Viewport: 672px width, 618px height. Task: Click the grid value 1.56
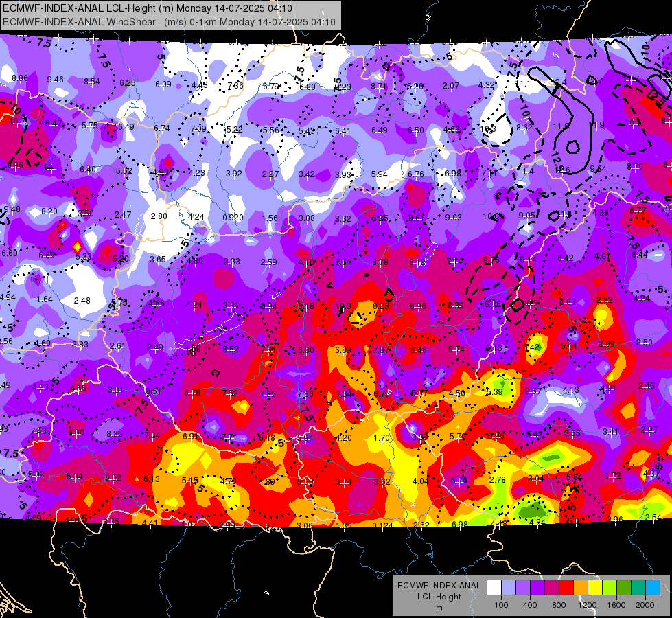point(270,218)
